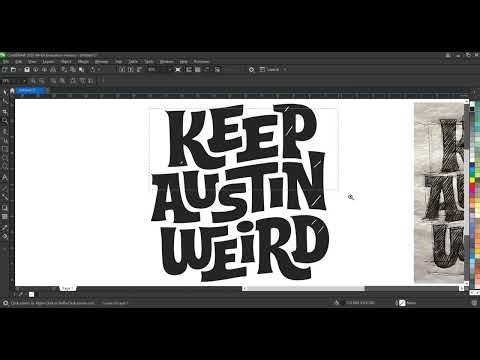Open the Launch dropdown

tap(273, 69)
